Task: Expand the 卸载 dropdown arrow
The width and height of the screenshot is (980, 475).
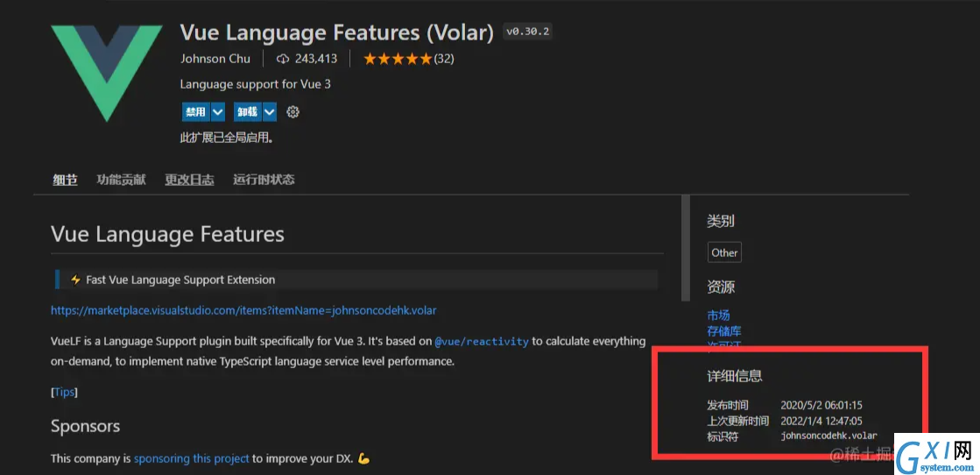Action: click(x=270, y=112)
